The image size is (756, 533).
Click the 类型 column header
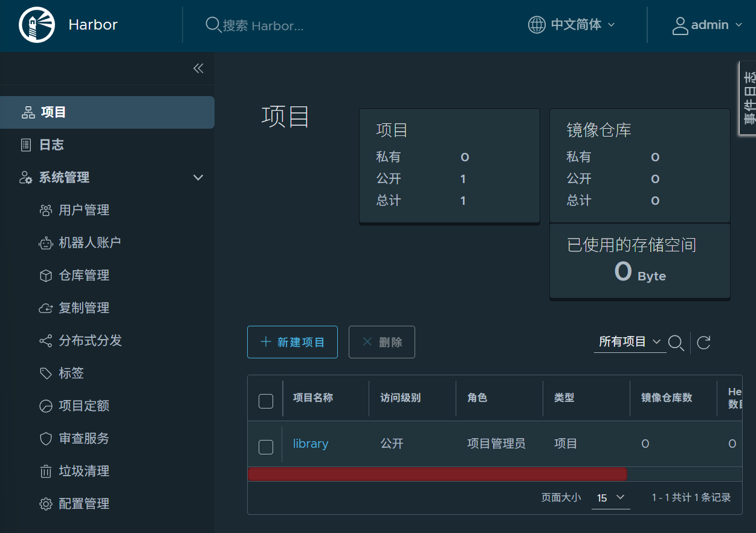[564, 398]
